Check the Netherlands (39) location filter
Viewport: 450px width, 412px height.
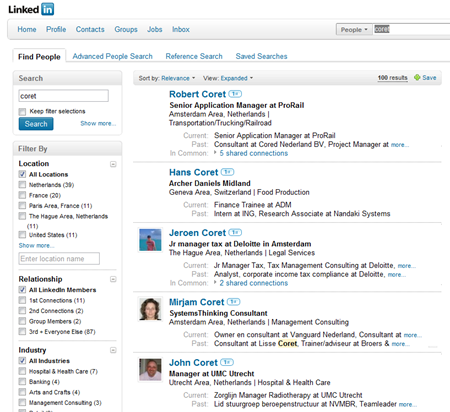(x=22, y=184)
